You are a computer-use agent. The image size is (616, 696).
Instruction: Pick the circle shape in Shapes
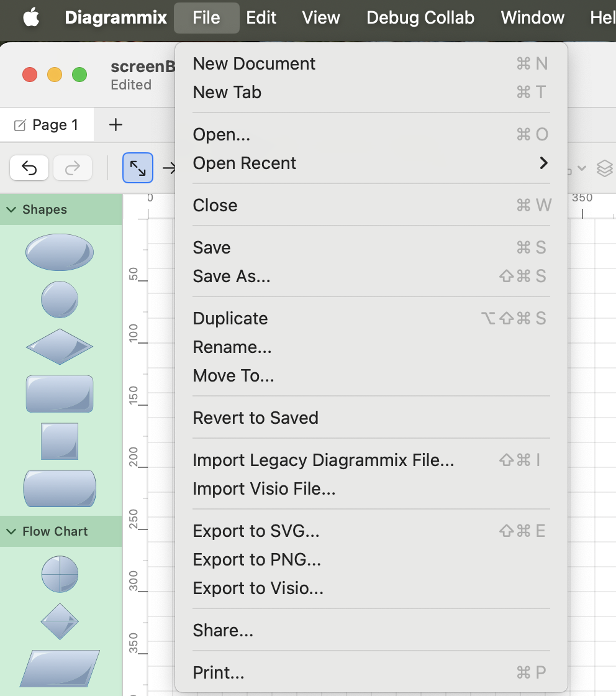coord(60,300)
